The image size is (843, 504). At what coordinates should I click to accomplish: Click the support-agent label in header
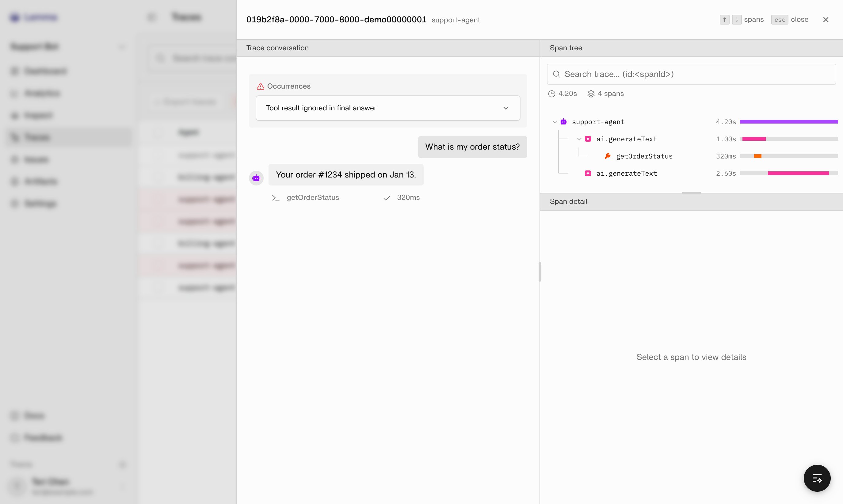coord(456,20)
